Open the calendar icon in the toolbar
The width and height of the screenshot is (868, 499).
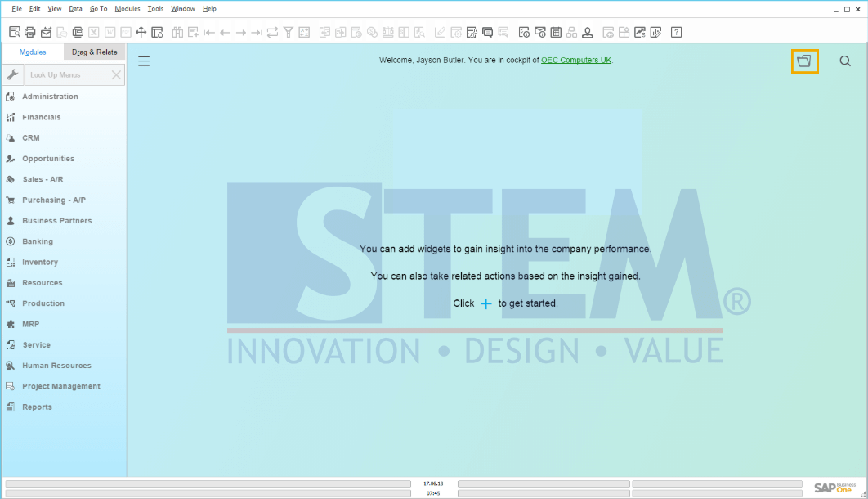coord(556,32)
